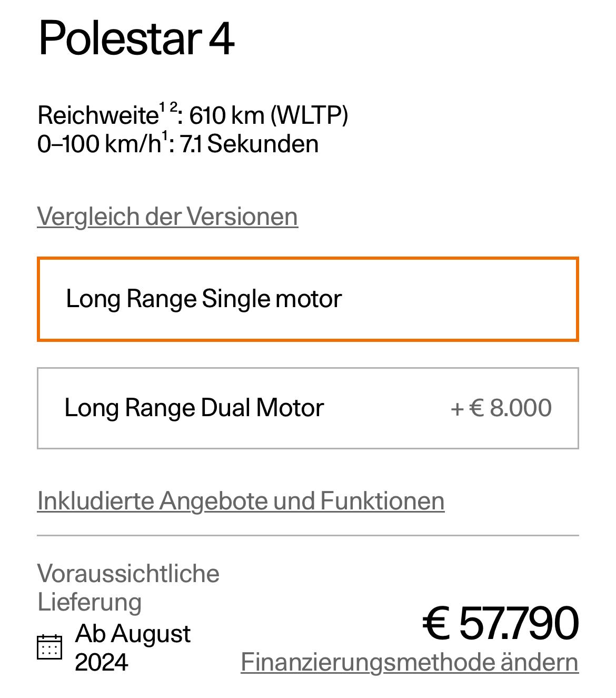This screenshot has height=698, width=616.
Task: Click the + € 8.000 surcharge label
Action: [501, 408]
